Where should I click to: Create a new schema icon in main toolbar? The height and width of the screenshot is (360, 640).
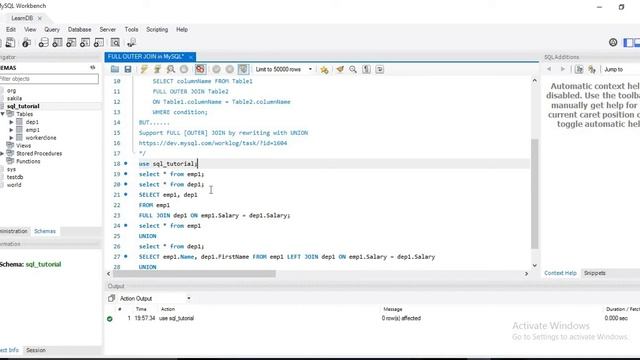click(43, 42)
